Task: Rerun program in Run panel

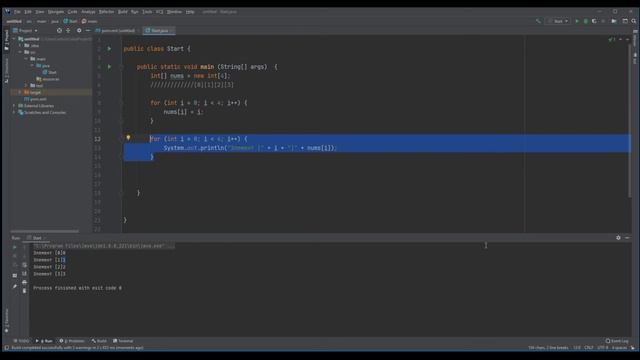Action: (x=15, y=247)
